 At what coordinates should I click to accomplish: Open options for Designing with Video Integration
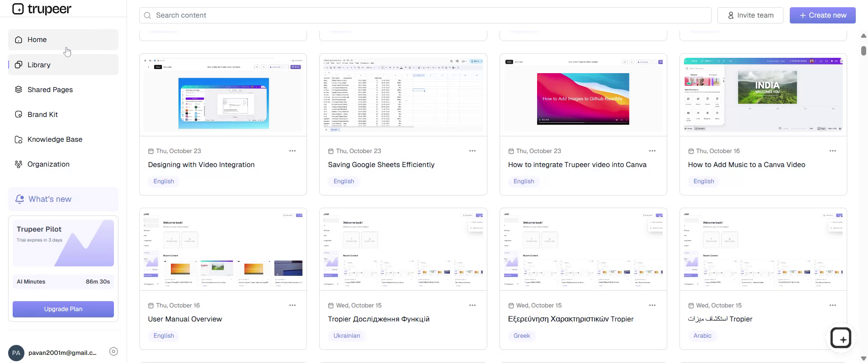coord(292,151)
